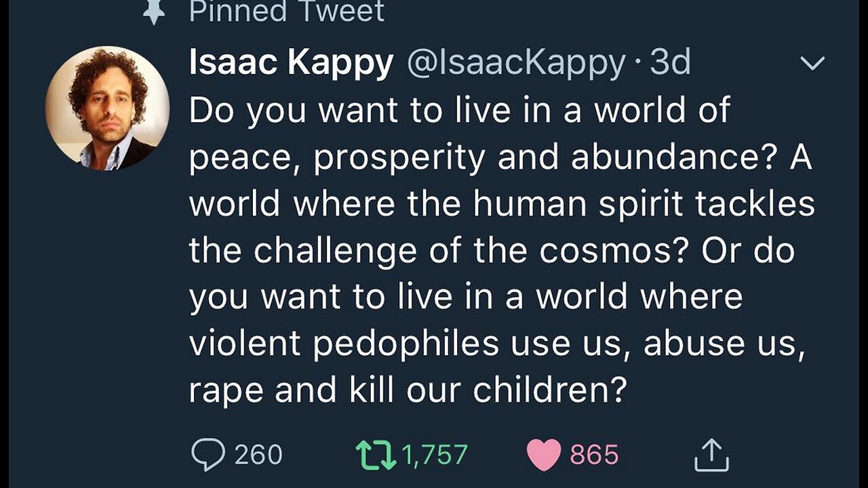
Task: Expand the tweet options chevron
Action: click(812, 64)
